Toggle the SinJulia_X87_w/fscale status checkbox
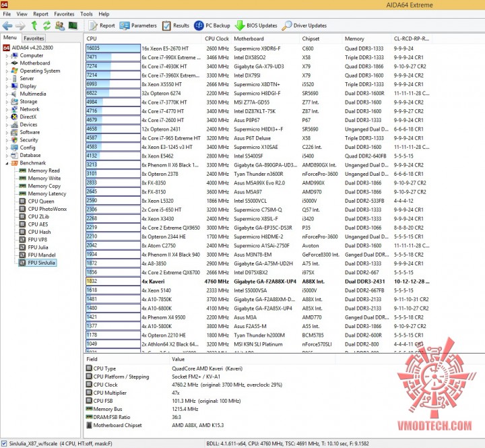Screen dimensions: 485x448 pyautogui.click(x=4, y=443)
